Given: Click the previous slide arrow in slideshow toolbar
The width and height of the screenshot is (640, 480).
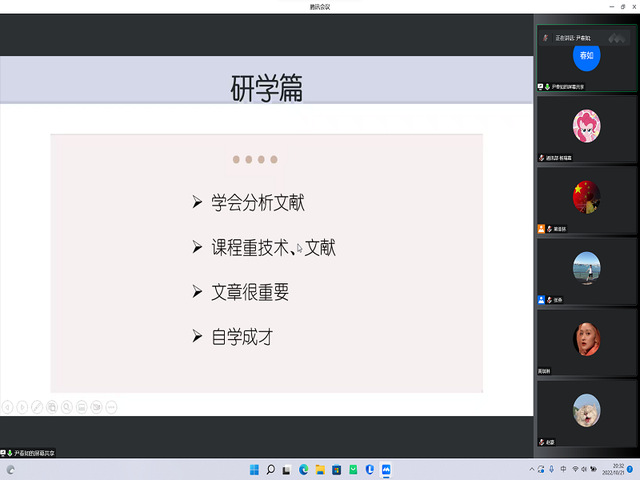Looking at the screenshot, I should coord(7,407).
